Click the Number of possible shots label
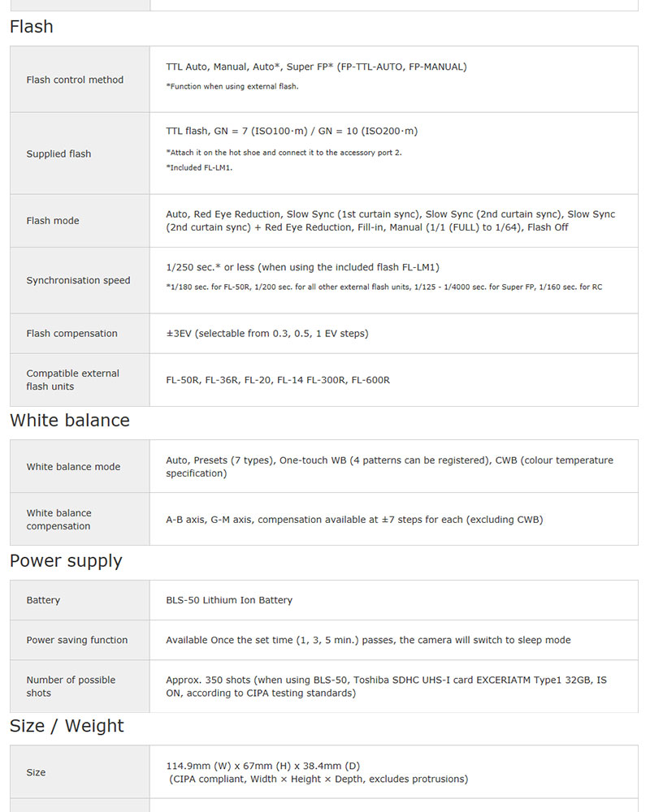The width and height of the screenshot is (650, 812). click(71, 686)
